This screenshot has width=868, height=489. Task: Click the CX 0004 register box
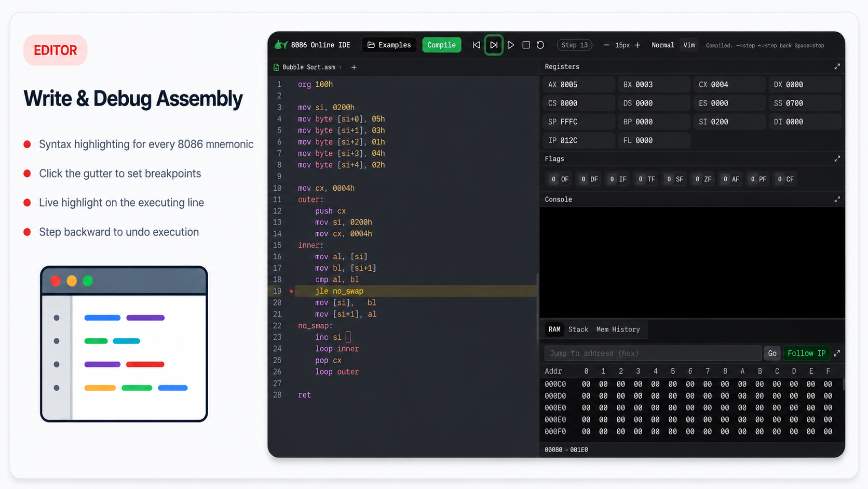(x=729, y=85)
